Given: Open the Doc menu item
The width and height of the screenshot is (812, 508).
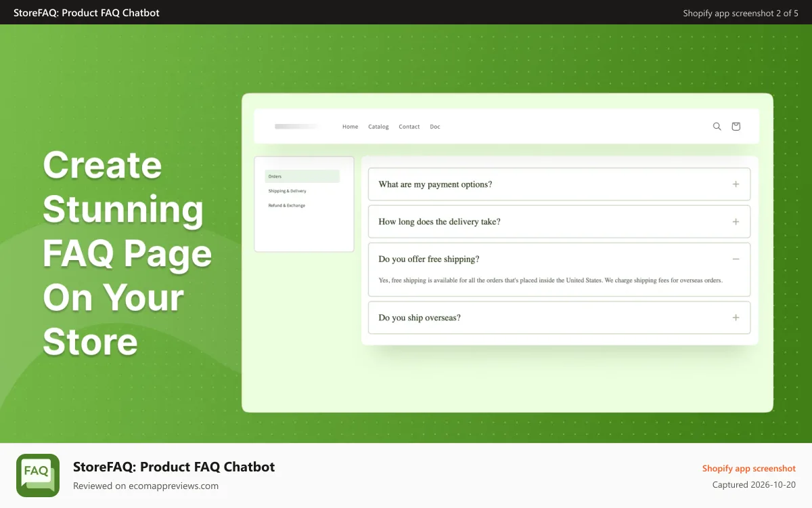Looking at the screenshot, I should (x=435, y=127).
